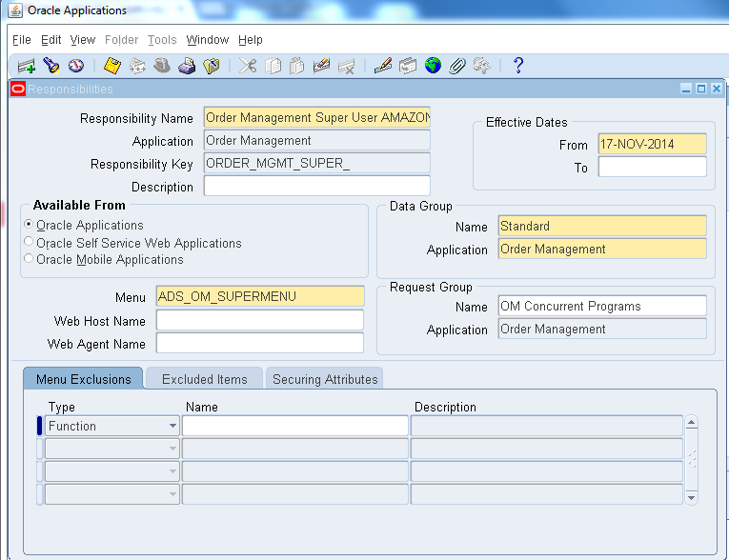Switch to the Excluded Items tab
The width and height of the screenshot is (729, 560).
pyautogui.click(x=204, y=379)
